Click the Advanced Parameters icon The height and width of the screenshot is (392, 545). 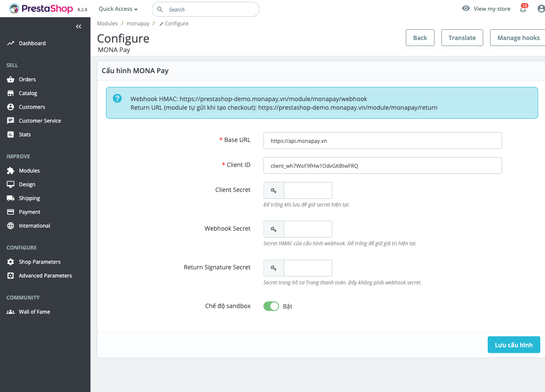[11, 276]
